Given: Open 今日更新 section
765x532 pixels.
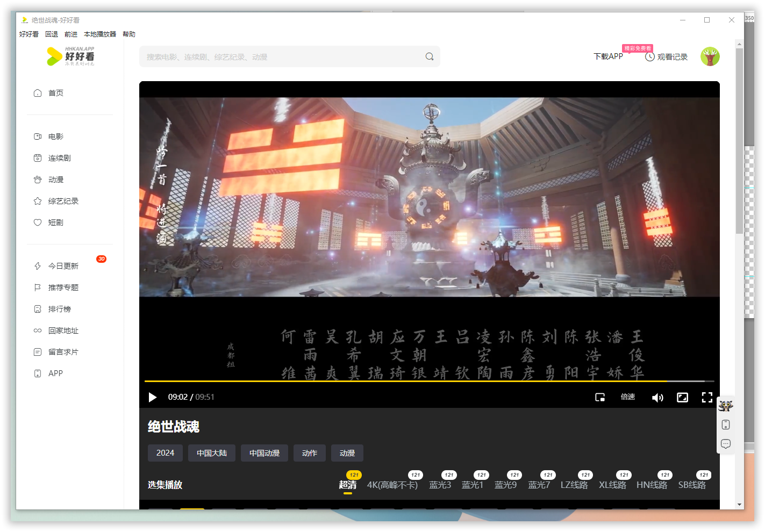Looking at the screenshot, I should (x=63, y=266).
